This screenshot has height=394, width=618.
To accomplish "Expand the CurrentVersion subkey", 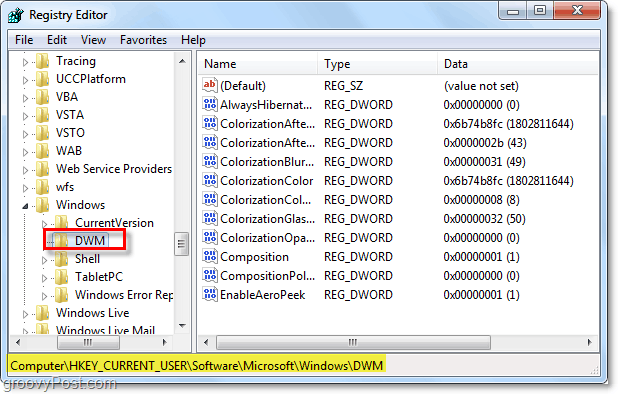I will click(45, 224).
